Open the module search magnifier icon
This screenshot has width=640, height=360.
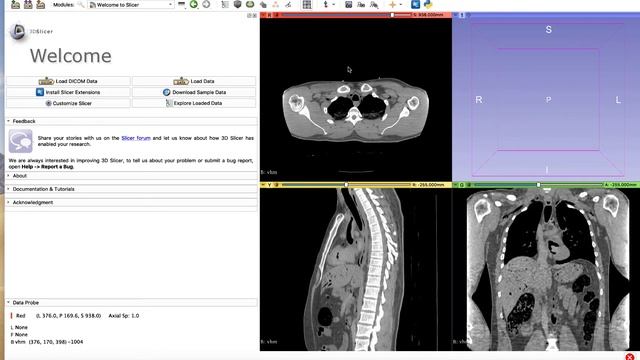(81, 4)
